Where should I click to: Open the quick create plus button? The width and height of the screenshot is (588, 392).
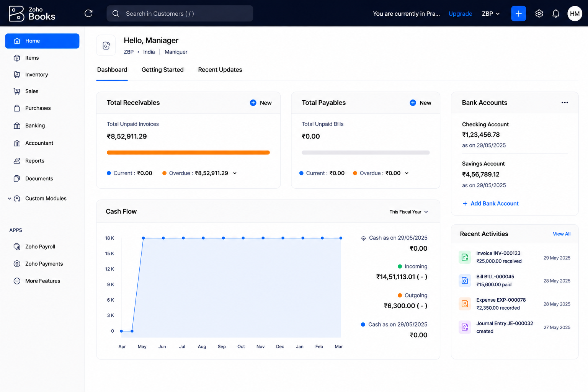point(518,13)
